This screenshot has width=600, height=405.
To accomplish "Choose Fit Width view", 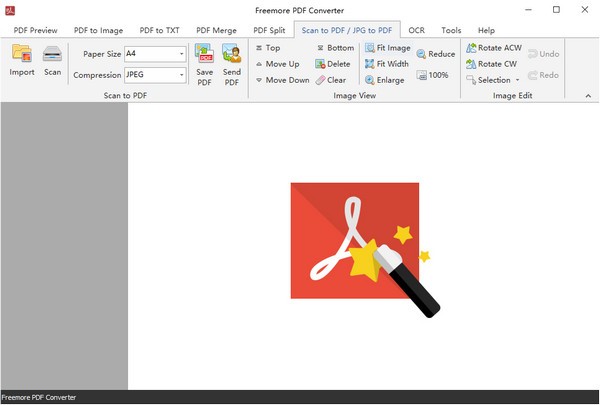I will (x=387, y=64).
